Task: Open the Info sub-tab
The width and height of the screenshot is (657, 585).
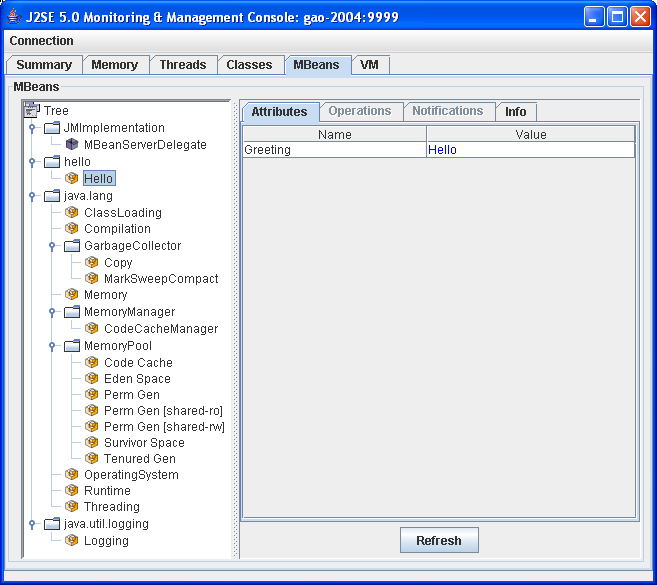Action: [x=516, y=112]
